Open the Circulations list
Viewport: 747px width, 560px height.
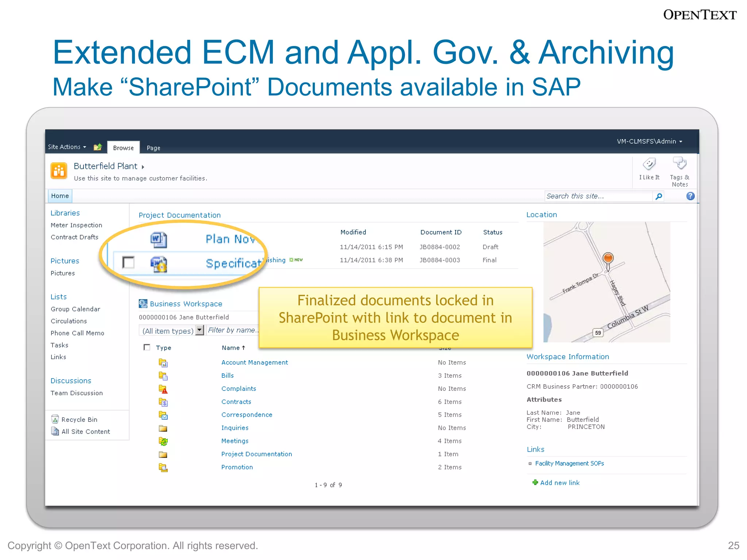tap(69, 321)
